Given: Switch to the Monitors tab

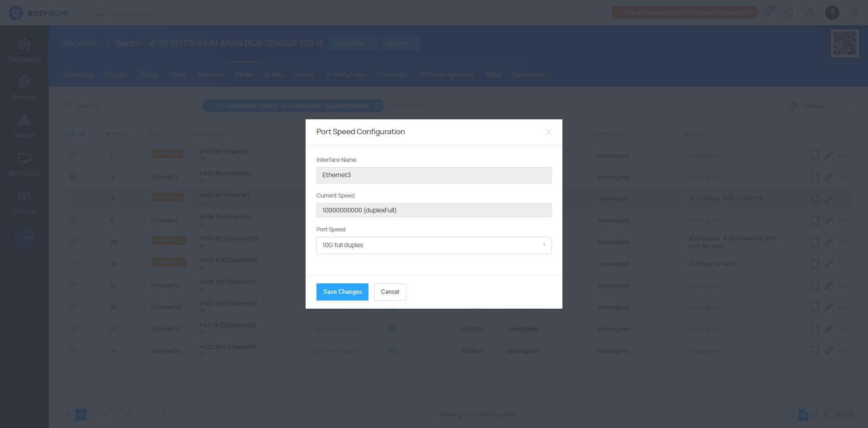Looking at the screenshot, I should pyautogui.click(x=211, y=75).
